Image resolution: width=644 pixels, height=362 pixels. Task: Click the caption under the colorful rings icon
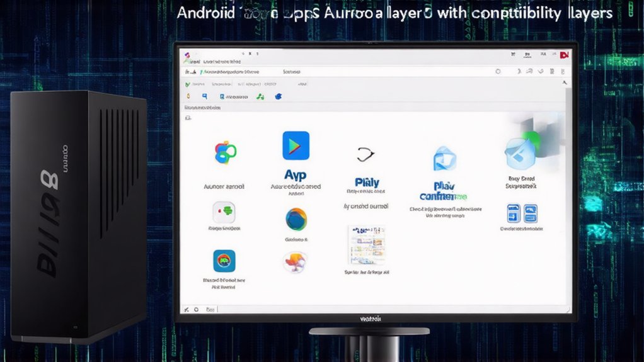(224, 186)
